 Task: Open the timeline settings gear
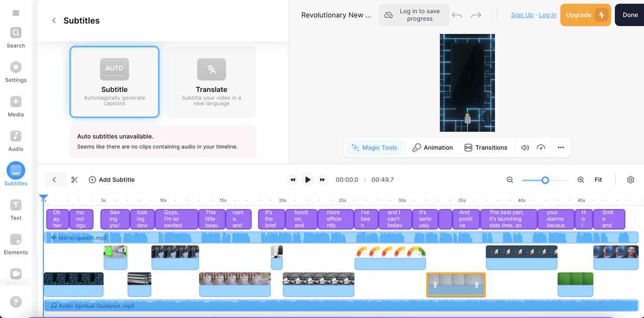(x=630, y=180)
